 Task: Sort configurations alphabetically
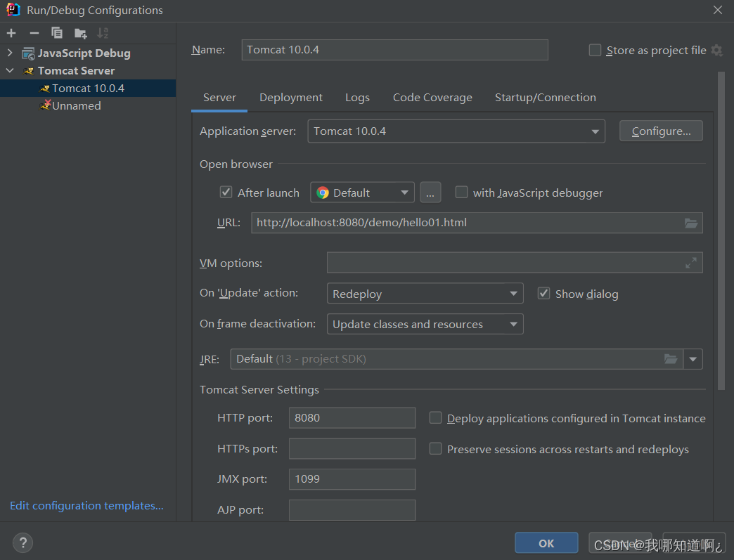(103, 33)
